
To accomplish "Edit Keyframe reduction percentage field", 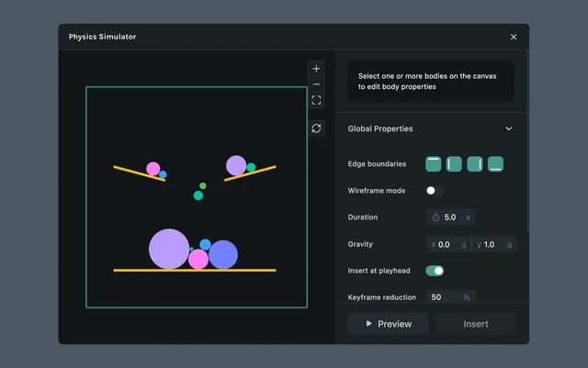I will [451, 297].
